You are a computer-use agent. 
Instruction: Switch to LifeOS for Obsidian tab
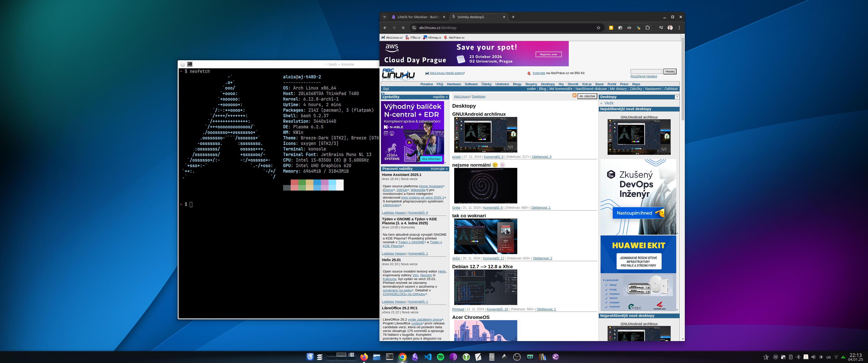pos(419,17)
